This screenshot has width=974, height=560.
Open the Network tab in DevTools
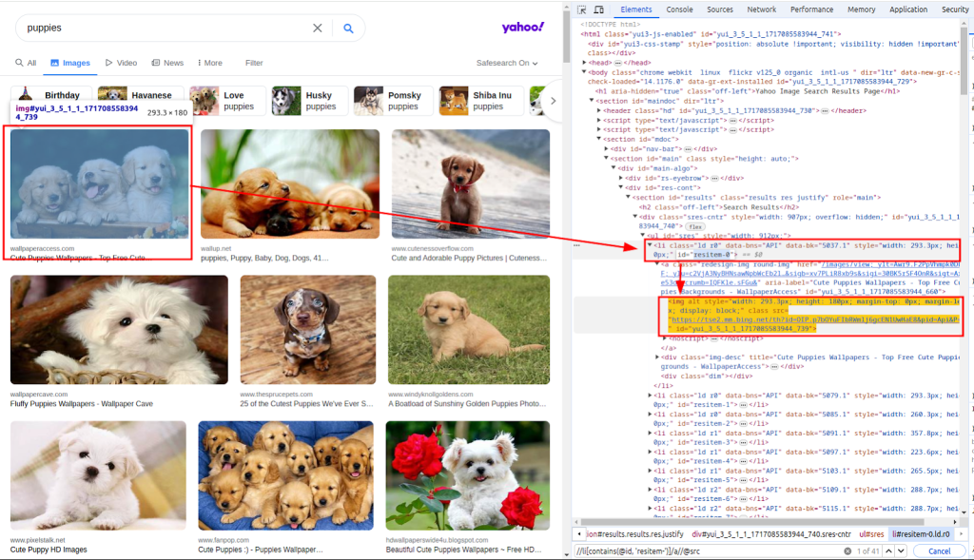pyautogui.click(x=762, y=10)
